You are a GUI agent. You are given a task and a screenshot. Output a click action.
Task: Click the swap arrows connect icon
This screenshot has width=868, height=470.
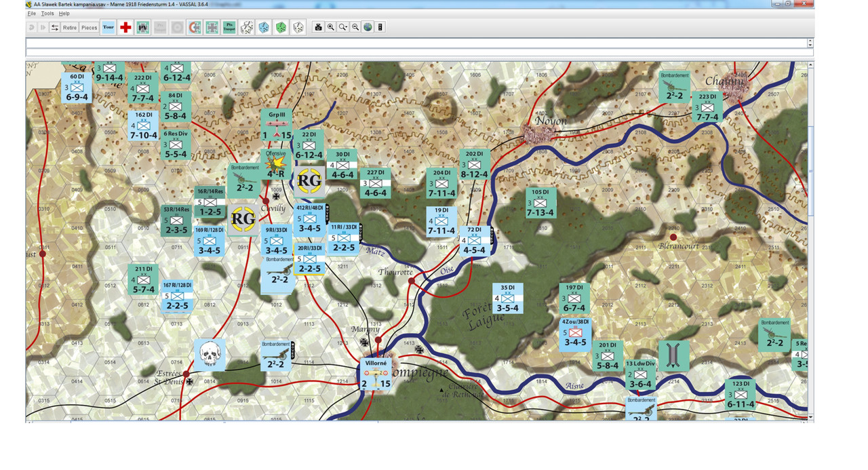[54, 27]
